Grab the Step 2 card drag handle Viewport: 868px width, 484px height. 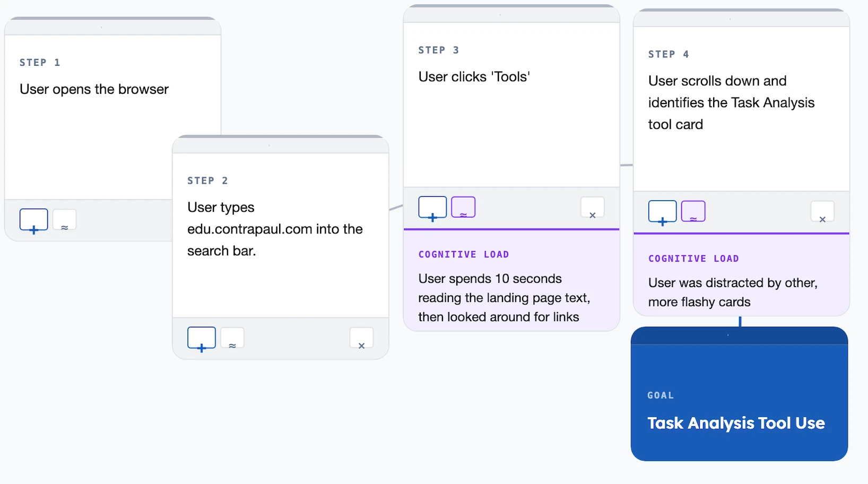click(280, 145)
